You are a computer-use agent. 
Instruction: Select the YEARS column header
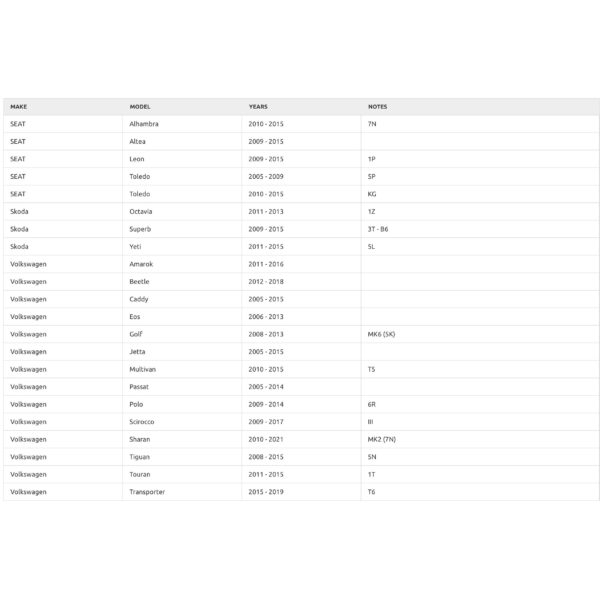tap(258, 106)
